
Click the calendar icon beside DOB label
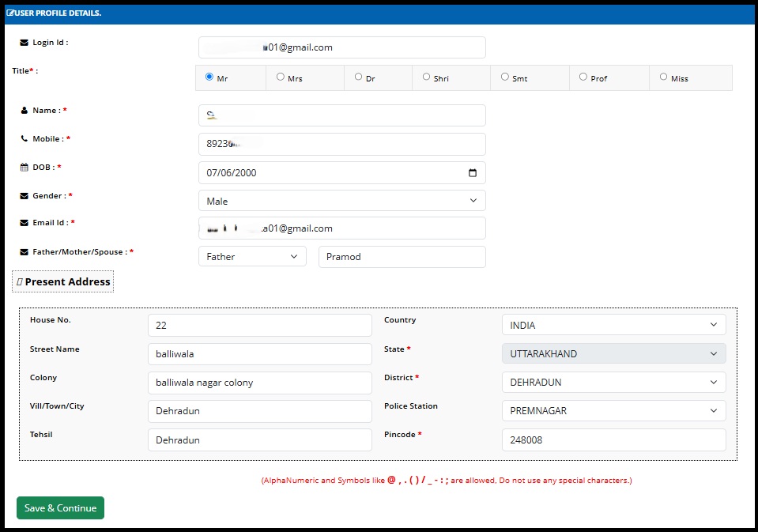tap(25, 168)
